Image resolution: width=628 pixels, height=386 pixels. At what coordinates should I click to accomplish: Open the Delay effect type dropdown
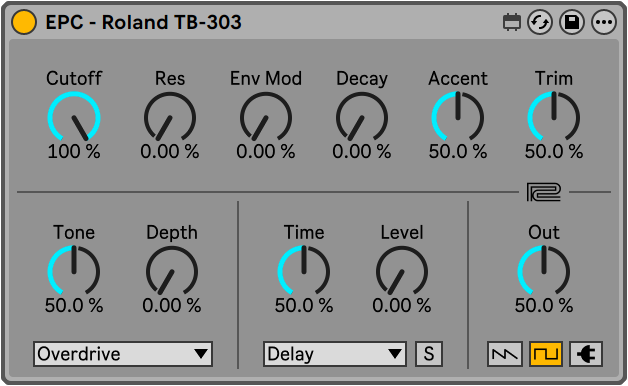click(x=335, y=354)
